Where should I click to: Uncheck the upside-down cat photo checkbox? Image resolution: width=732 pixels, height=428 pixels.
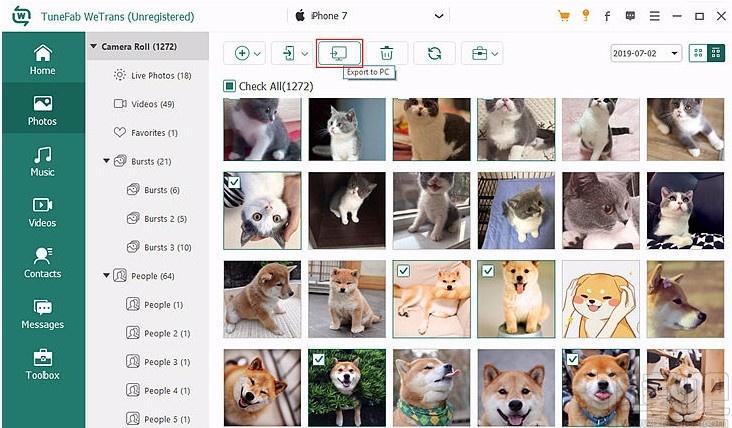pyautogui.click(x=234, y=182)
